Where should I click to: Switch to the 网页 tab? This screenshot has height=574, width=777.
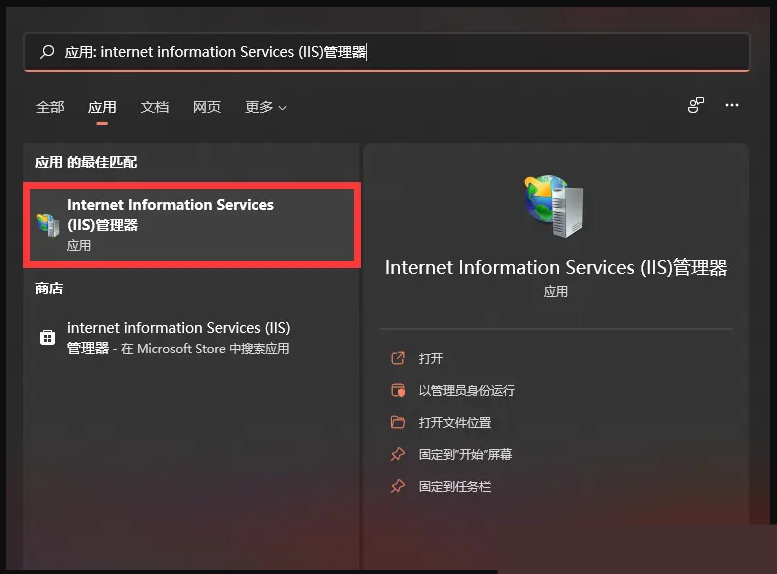pos(207,107)
